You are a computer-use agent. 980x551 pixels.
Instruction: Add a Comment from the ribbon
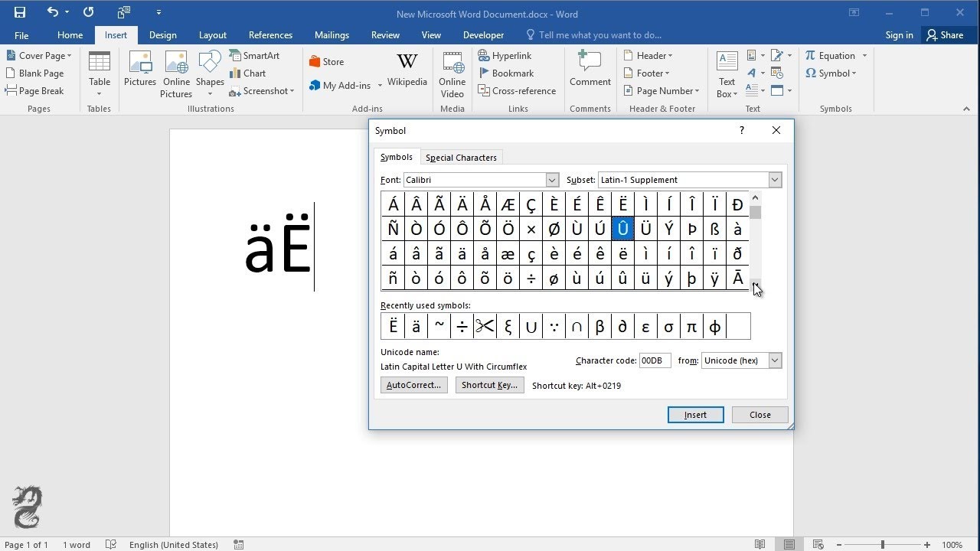point(590,70)
